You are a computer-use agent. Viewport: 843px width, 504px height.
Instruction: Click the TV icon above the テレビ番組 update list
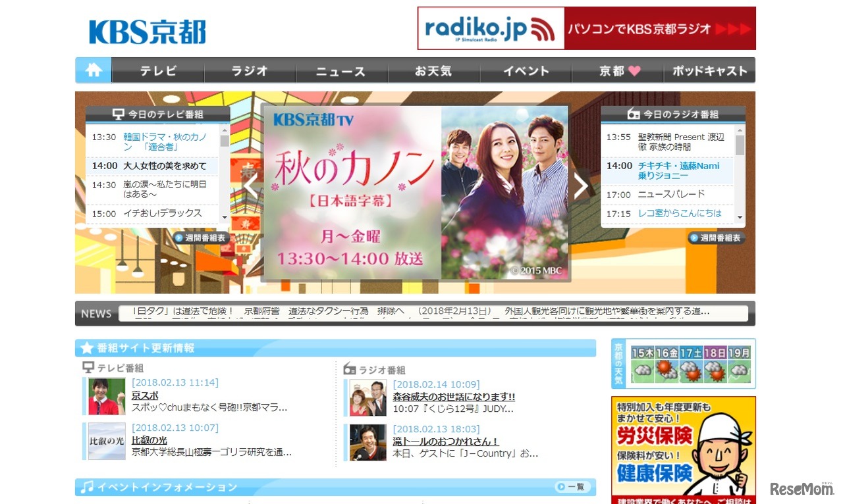[x=87, y=369]
